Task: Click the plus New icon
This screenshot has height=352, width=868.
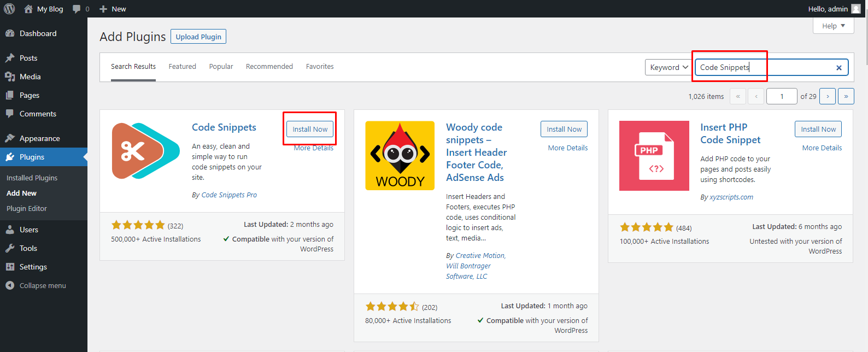Action: point(103,9)
